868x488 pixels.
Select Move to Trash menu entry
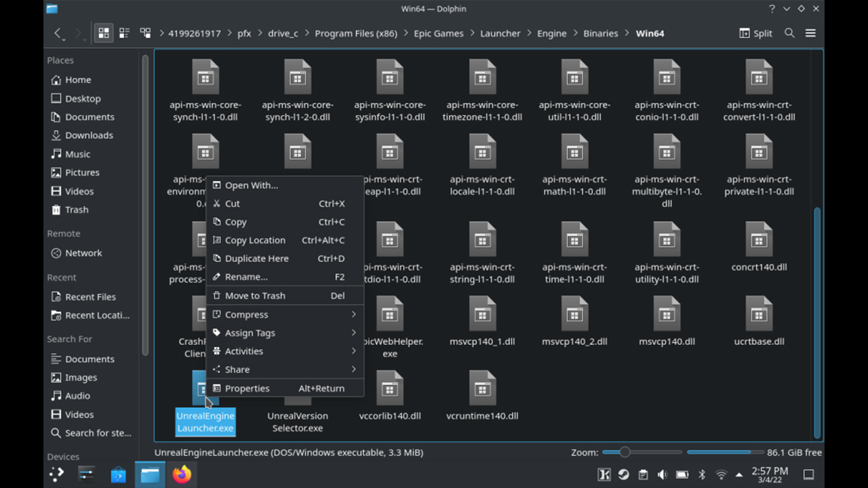(x=255, y=296)
